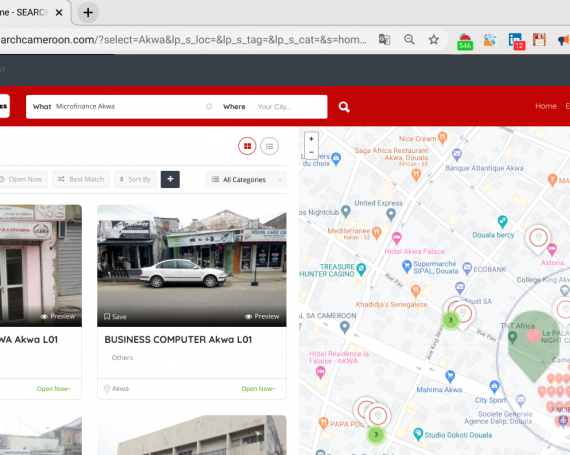This screenshot has height=455, width=570.
Task: Open the LinkedIn extension with 12 badge
Action: point(517,41)
